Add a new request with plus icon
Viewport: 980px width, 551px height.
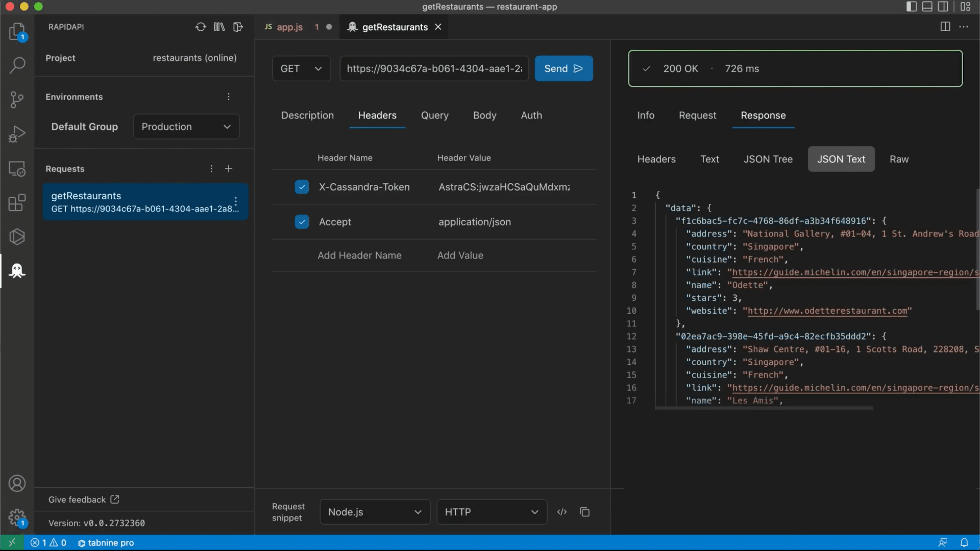[x=229, y=168]
